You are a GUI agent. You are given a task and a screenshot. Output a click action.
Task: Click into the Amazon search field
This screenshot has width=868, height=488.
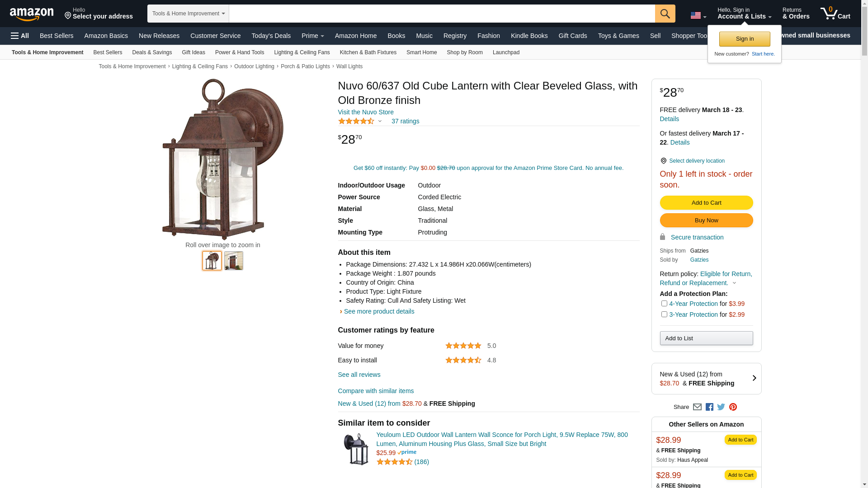442,14
